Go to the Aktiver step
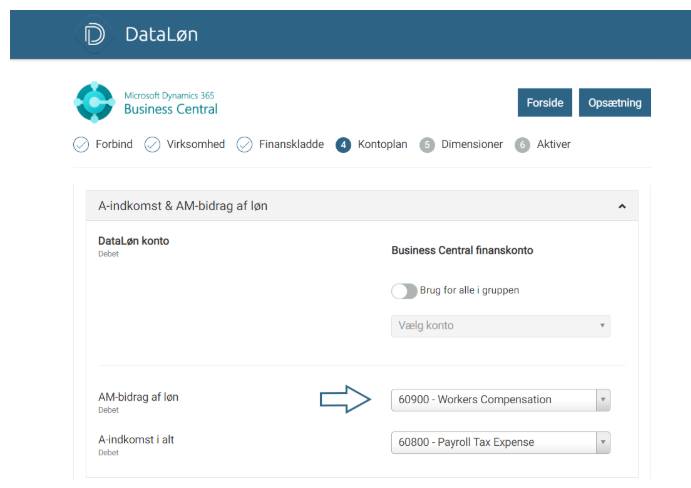The image size is (691, 488). click(x=553, y=145)
